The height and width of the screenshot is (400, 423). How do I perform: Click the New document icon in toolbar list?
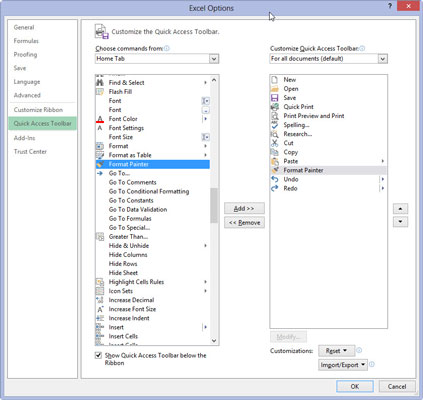[x=274, y=80]
